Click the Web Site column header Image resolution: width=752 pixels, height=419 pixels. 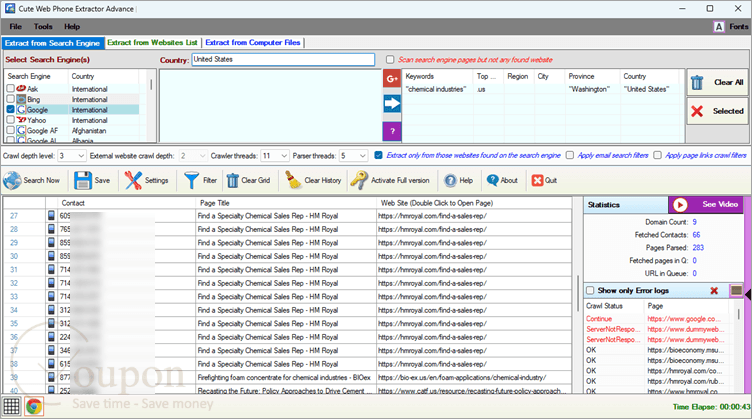[474, 203]
